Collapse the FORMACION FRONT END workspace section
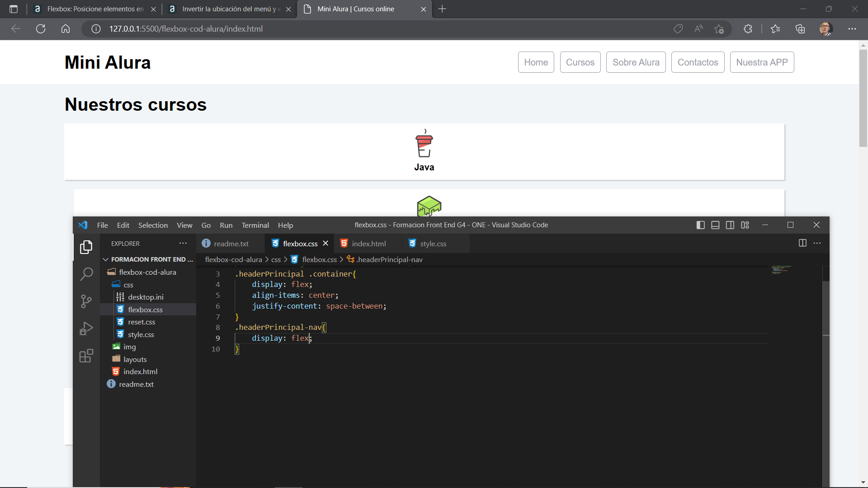868x488 pixels. click(148, 259)
